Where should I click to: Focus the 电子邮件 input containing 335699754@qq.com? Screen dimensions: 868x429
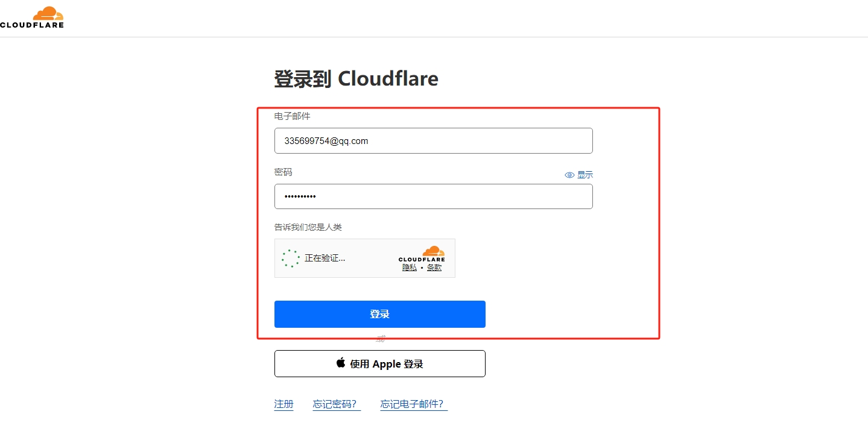coord(433,141)
